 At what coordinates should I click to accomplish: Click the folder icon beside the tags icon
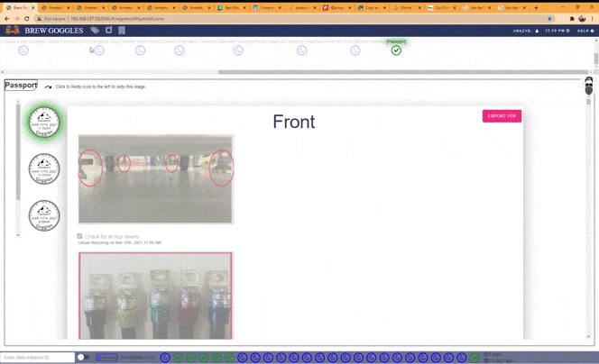pos(109,30)
